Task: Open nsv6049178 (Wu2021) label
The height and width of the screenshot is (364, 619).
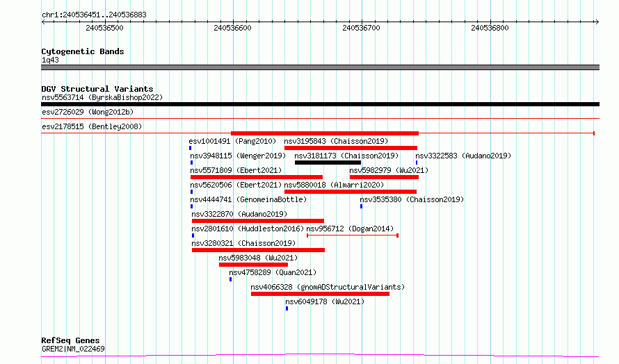Action: 325,301
